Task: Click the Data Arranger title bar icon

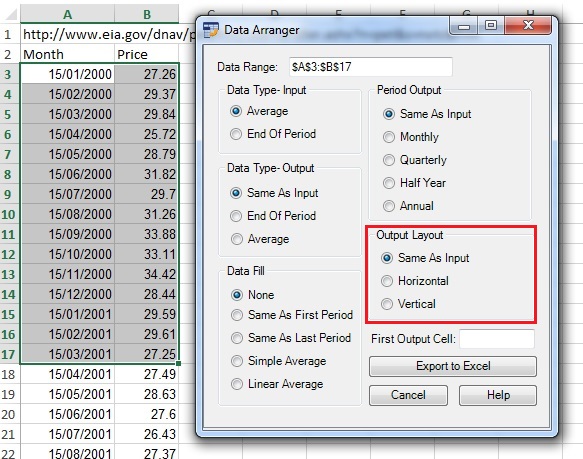Action: 211,30
